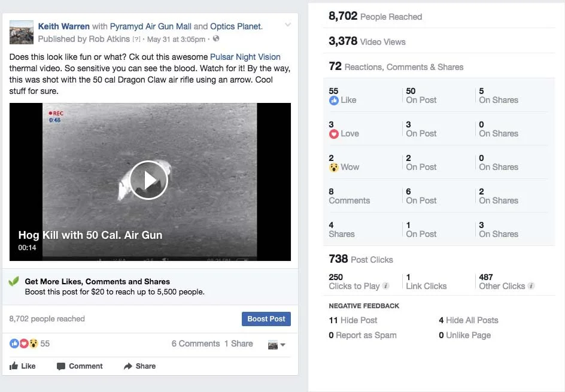Open May 31 at 3:05pm timestamp
The height and width of the screenshot is (392, 565).
[x=176, y=39]
